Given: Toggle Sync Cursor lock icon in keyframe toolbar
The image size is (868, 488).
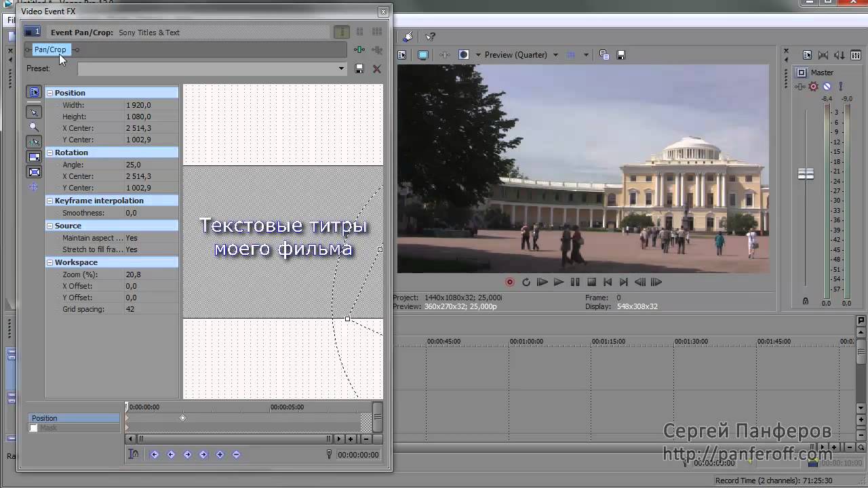Looking at the screenshot, I should coord(134,454).
